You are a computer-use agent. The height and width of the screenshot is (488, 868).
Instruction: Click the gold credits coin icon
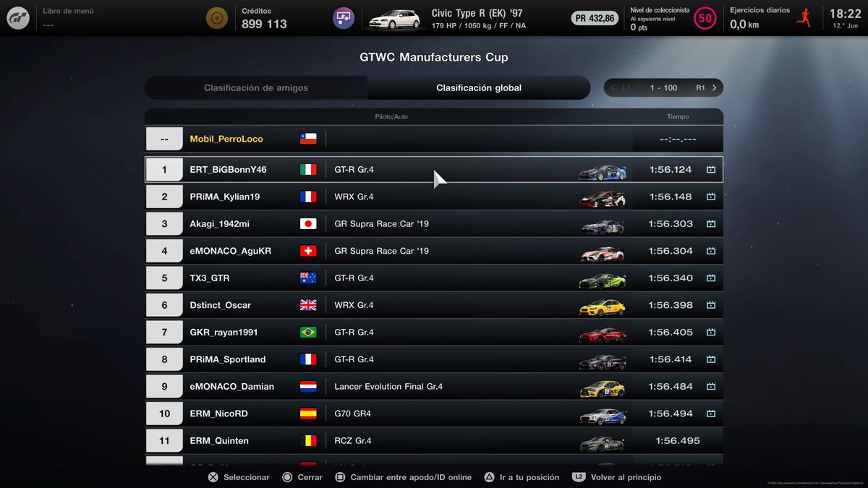pyautogui.click(x=218, y=17)
